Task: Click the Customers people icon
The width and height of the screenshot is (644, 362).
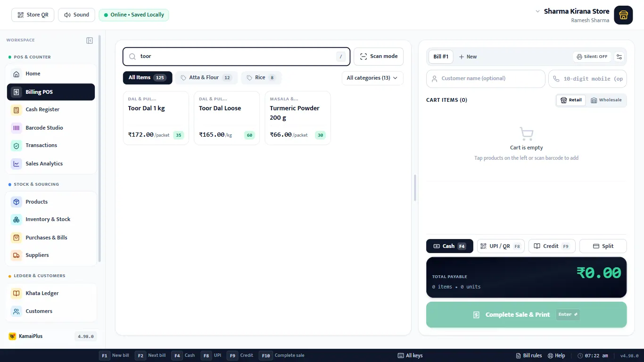Action: point(17,311)
